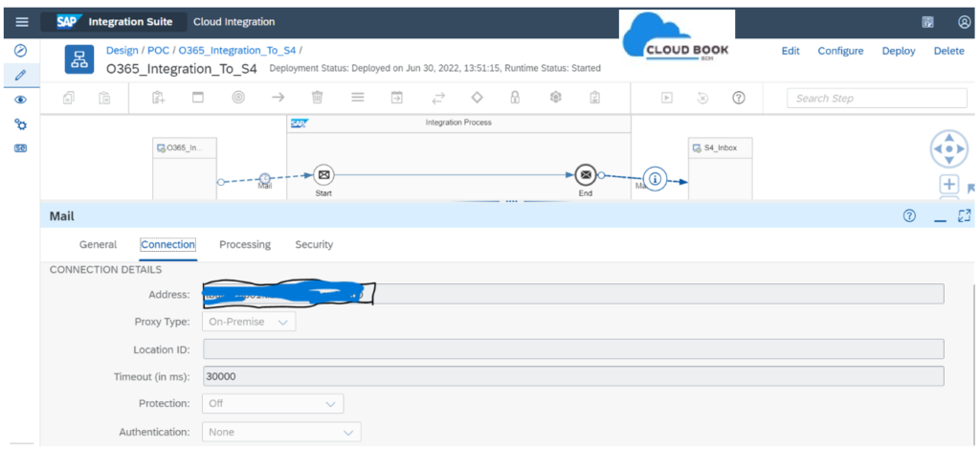Select the process rectangle palette icon
The image size is (980, 450).
click(197, 98)
